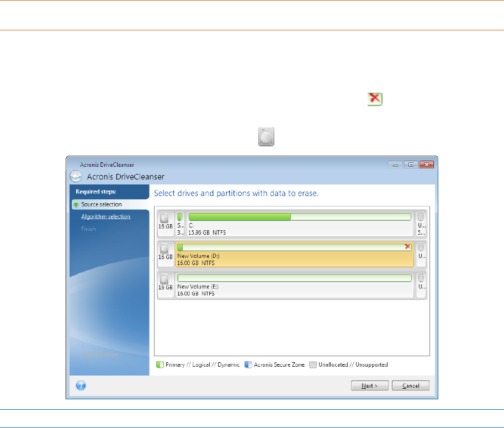The image size is (504, 428).
Task: Click the "Acronis DriveCleanser" title bar text
Action: coord(107,165)
